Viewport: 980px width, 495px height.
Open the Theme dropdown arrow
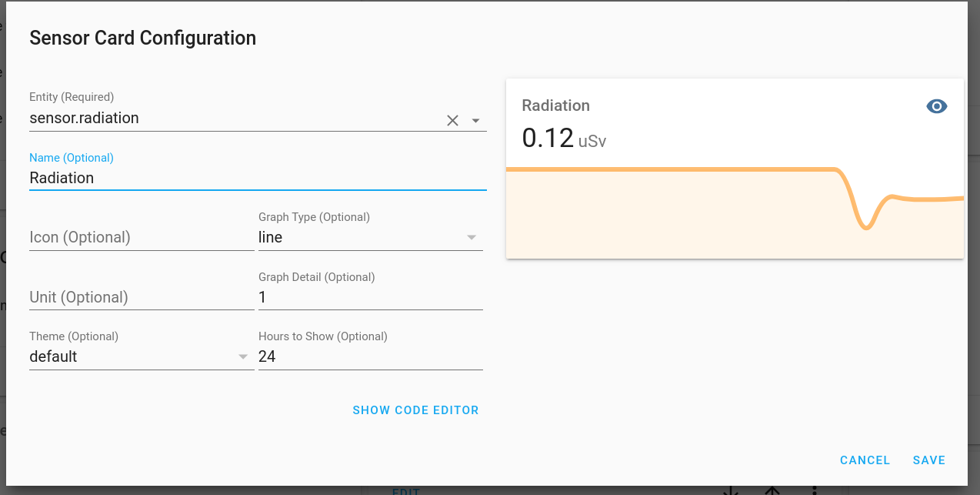click(243, 356)
